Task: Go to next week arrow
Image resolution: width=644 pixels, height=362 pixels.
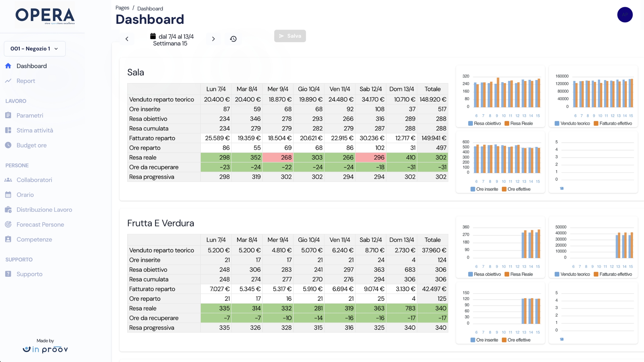Action: (213, 39)
